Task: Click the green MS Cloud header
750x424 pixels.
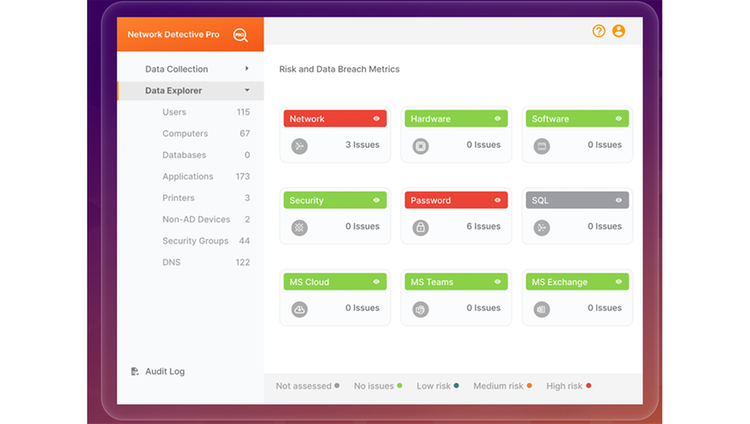Action: [x=335, y=282]
